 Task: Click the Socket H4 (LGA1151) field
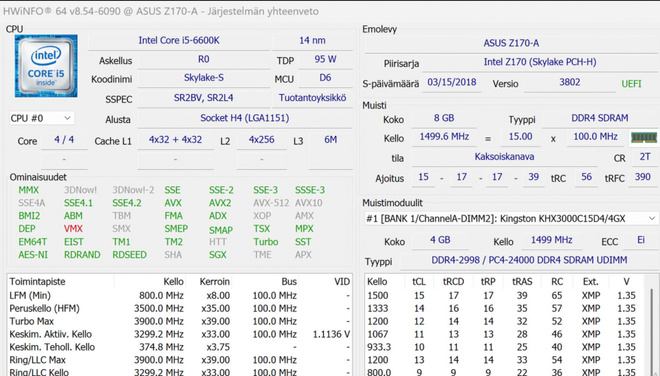pyautogui.click(x=245, y=118)
